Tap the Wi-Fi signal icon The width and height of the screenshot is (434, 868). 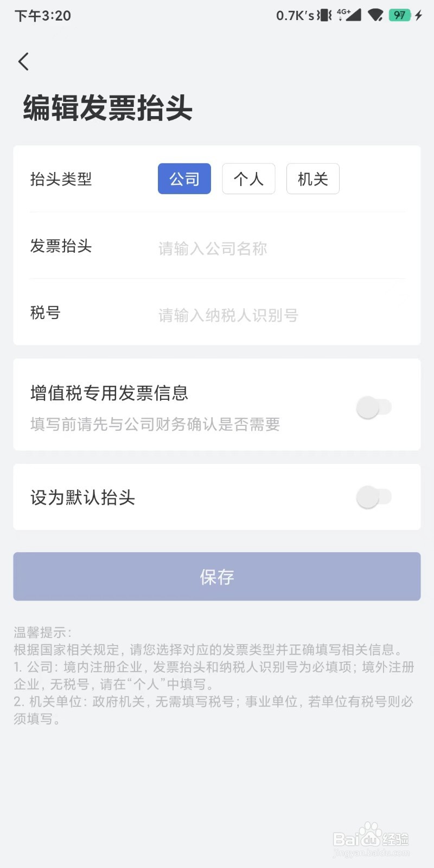click(375, 15)
